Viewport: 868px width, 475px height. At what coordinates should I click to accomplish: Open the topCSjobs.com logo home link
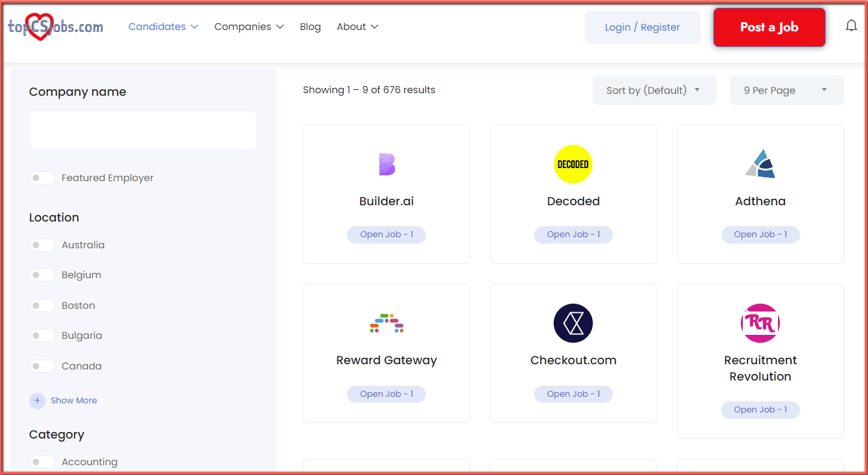tap(55, 27)
